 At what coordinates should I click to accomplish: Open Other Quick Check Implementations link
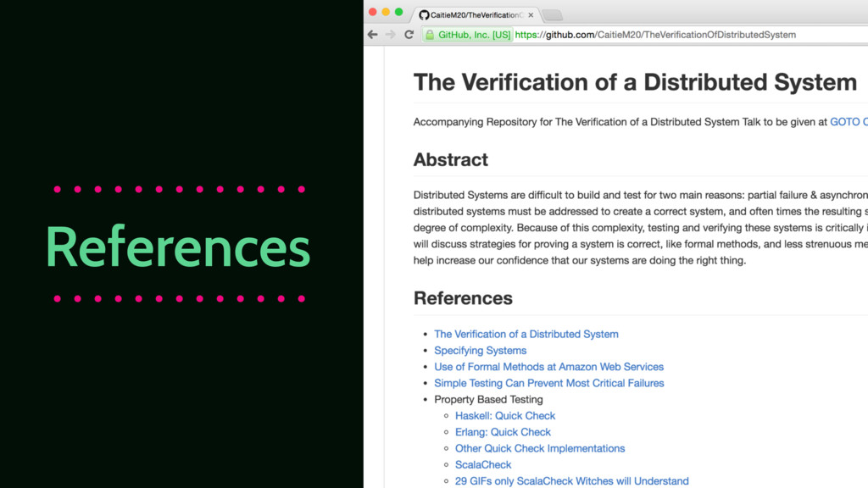[539, 448]
